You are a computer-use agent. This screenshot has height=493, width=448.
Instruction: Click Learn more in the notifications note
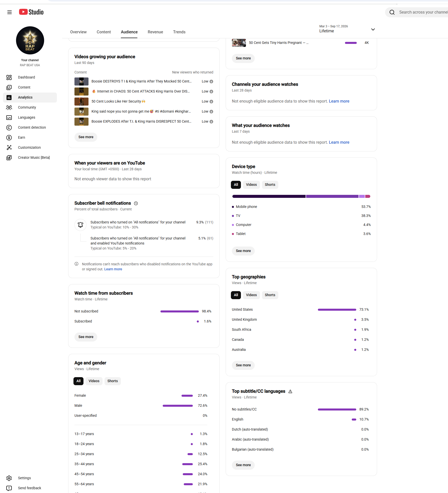pyautogui.click(x=113, y=269)
